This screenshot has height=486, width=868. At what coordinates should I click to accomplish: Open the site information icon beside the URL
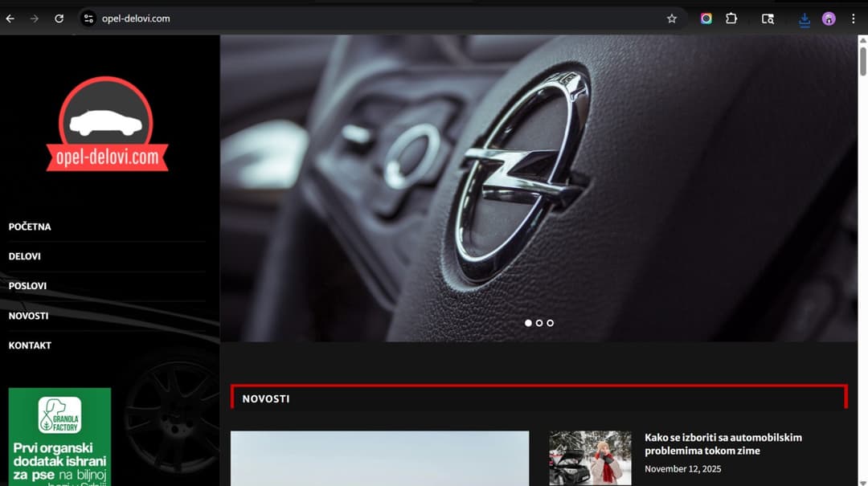pos(88,18)
